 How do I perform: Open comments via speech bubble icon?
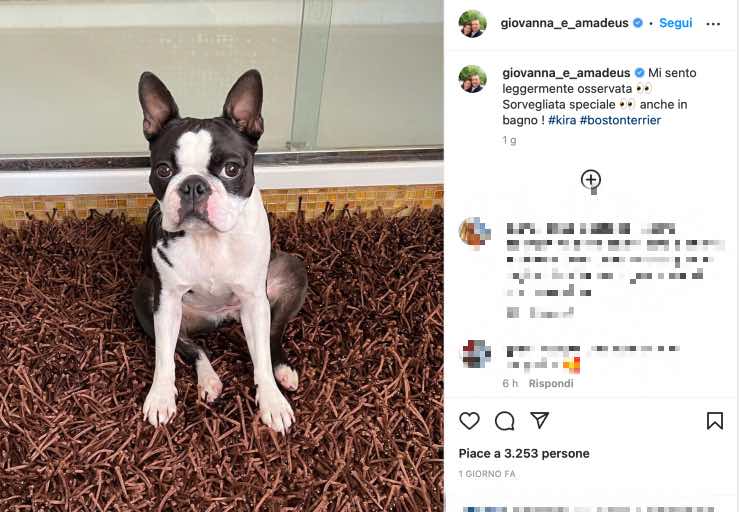pyautogui.click(x=505, y=420)
